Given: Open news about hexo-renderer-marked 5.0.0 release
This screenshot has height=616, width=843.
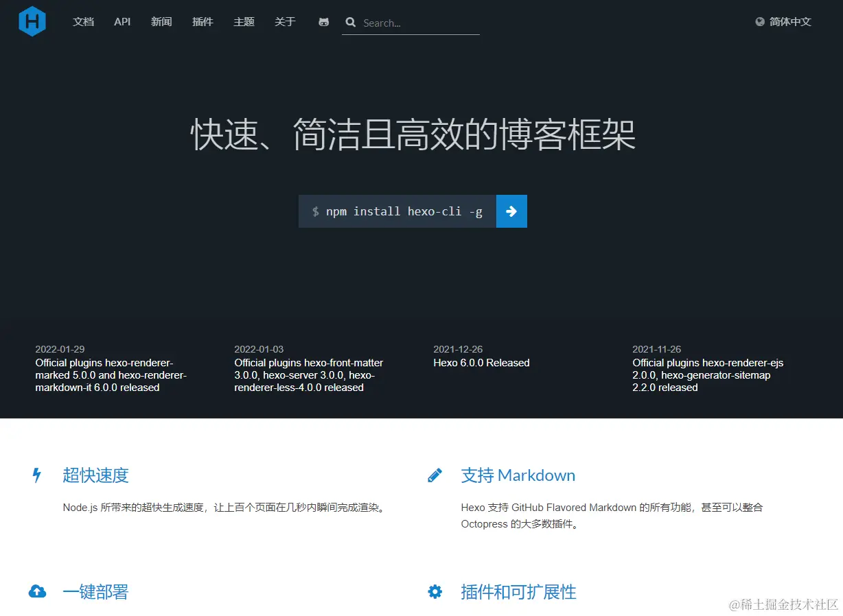Looking at the screenshot, I should coord(111,375).
